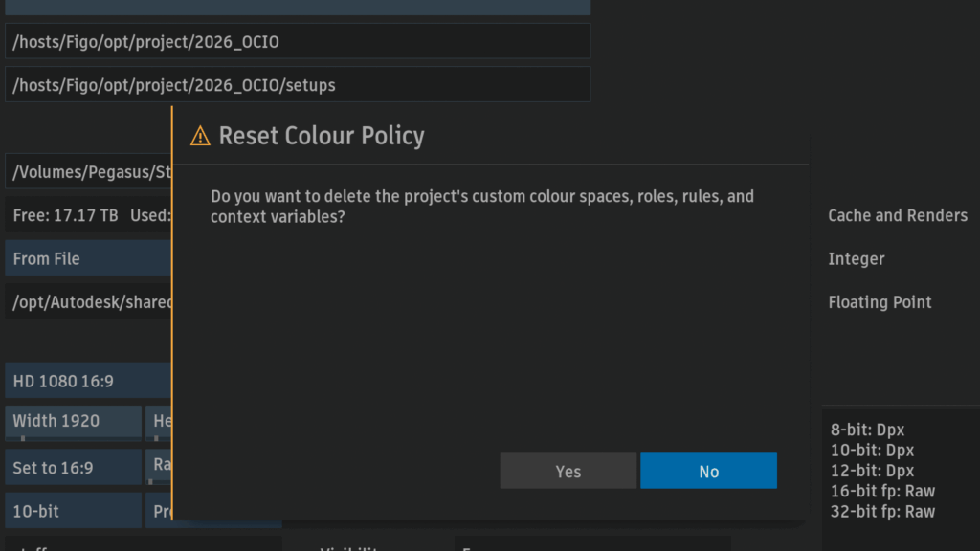This screenshot has height=551, width=980.
Task: Click the setups directory path field
Action: tap(298, 84)
